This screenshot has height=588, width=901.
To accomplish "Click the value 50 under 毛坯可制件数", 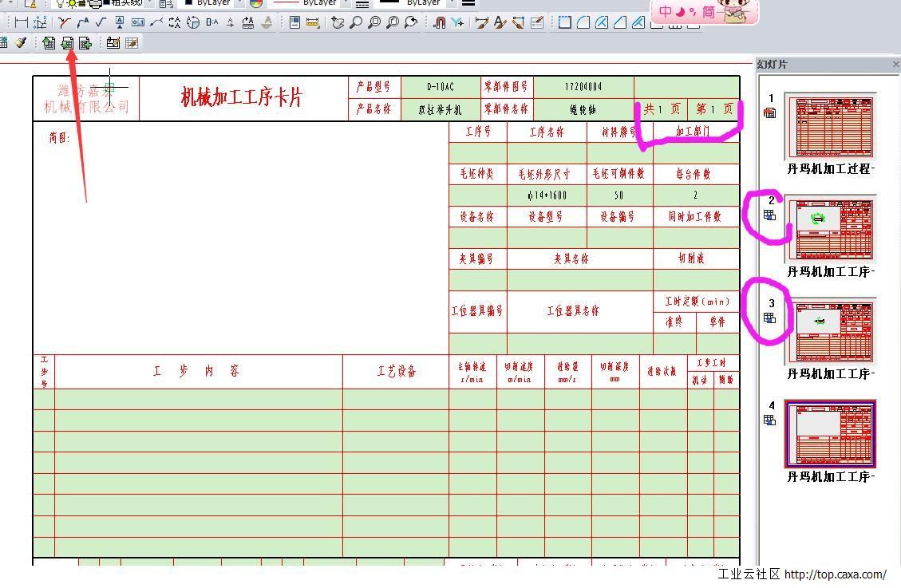I will [618, 195].
